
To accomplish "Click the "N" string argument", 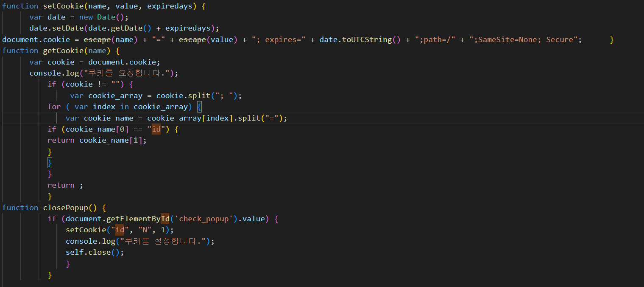I will point(145,230).
